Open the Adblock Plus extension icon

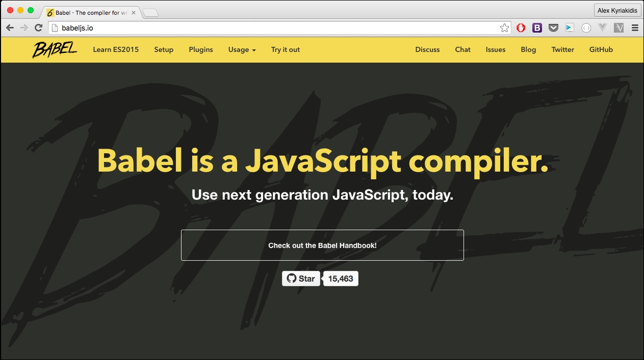coord(521,28)
